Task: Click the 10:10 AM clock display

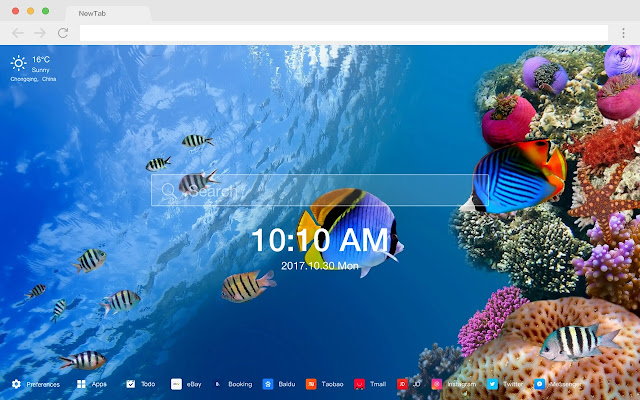Action: click(x=320, y=240)
